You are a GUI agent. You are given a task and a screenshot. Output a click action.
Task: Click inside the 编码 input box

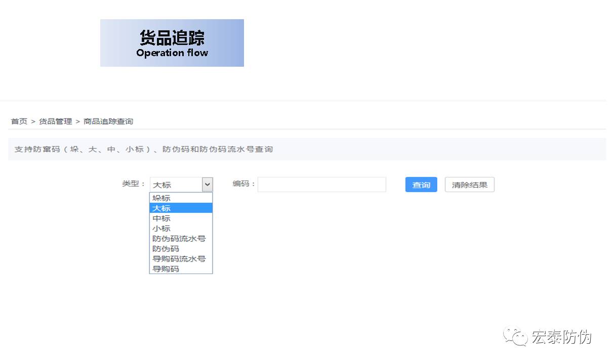pos(321,184)
